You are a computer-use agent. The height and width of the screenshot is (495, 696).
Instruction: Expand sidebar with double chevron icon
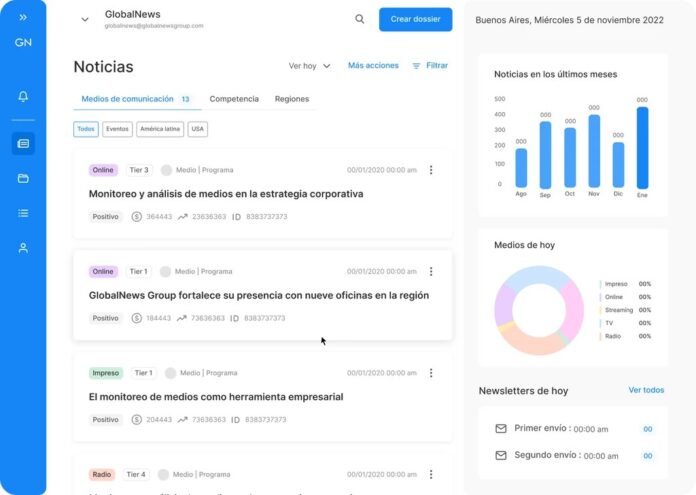tap(23, 17)
